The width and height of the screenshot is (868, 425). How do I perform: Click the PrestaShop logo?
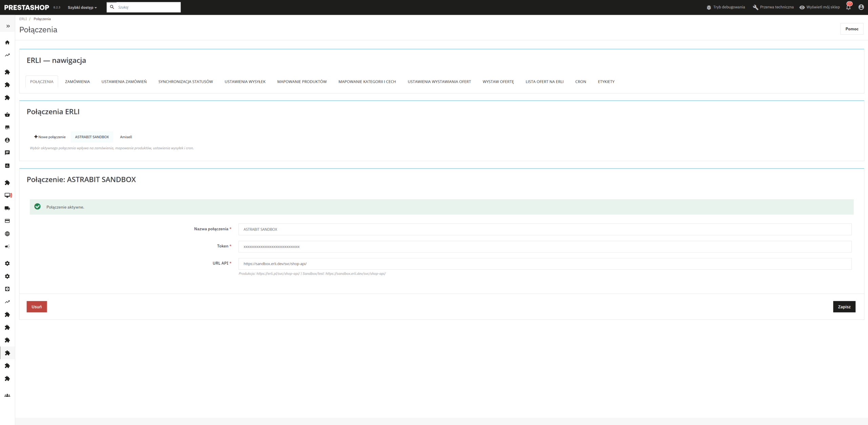[26, 7]
